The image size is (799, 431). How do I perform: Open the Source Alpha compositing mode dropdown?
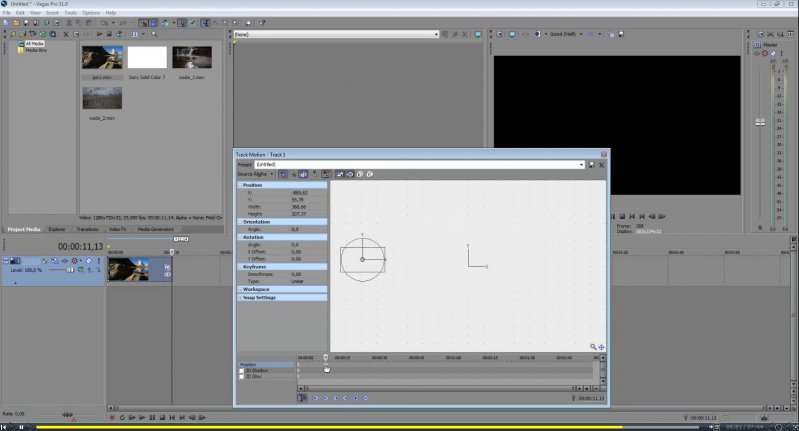coord(271,174)
